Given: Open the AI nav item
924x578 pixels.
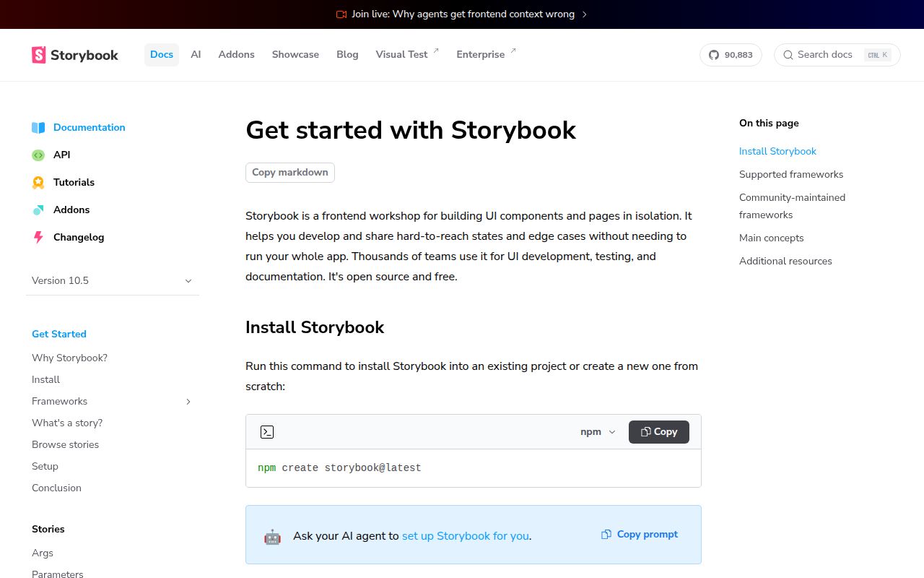Looking at the screenshot, I should point(196,55).
